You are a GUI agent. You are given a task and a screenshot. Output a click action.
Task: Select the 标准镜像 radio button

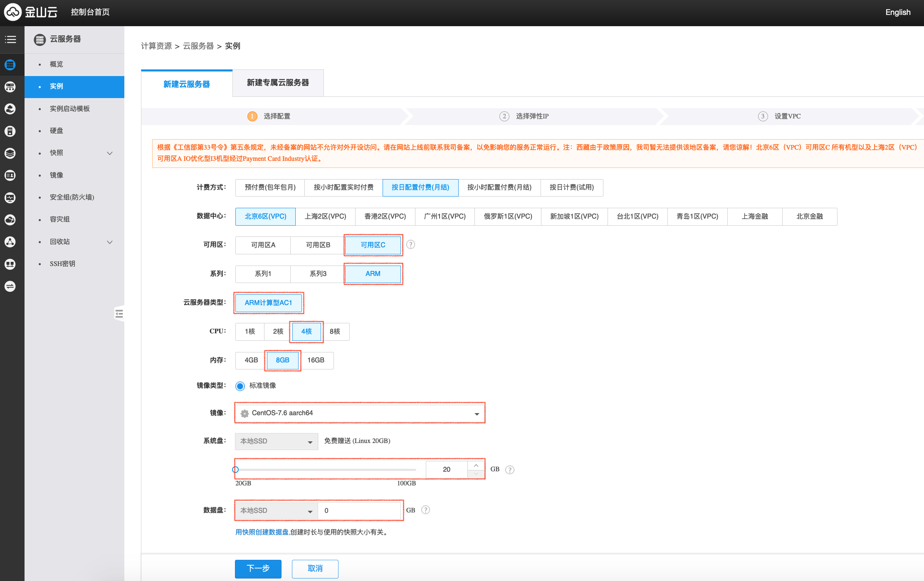click(240, 386)
